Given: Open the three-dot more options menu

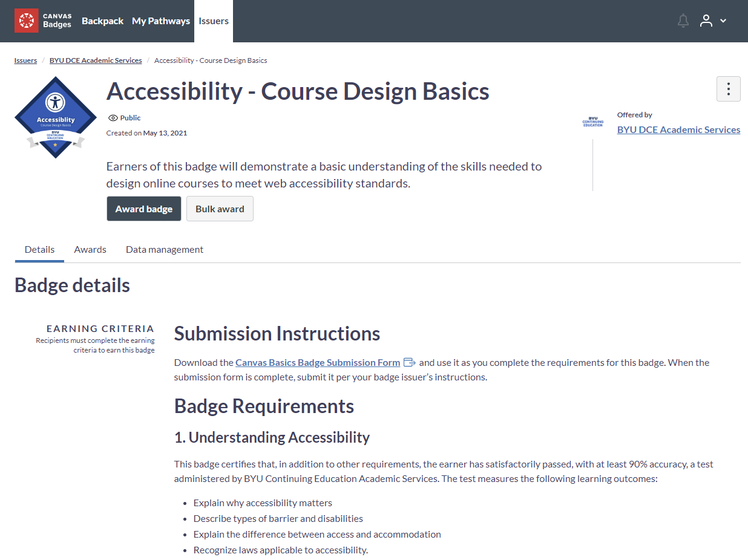Looking at the screenshot, I should (x=728, y=89).
